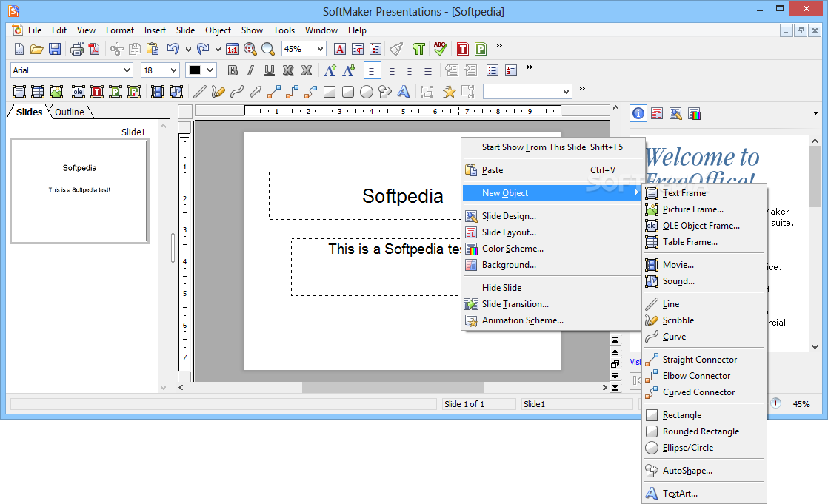Open a file with the folder icon
The width and height of the screenshot is (828, 504).
(x=36, y=49)
